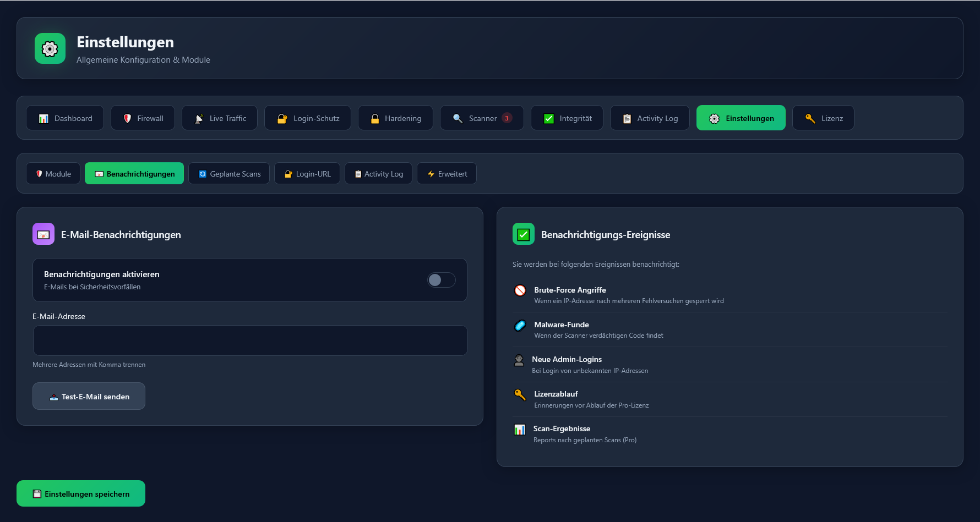
Task: Click the green gear icon beside Einstellungen heading
Action: tap(50, 48)
